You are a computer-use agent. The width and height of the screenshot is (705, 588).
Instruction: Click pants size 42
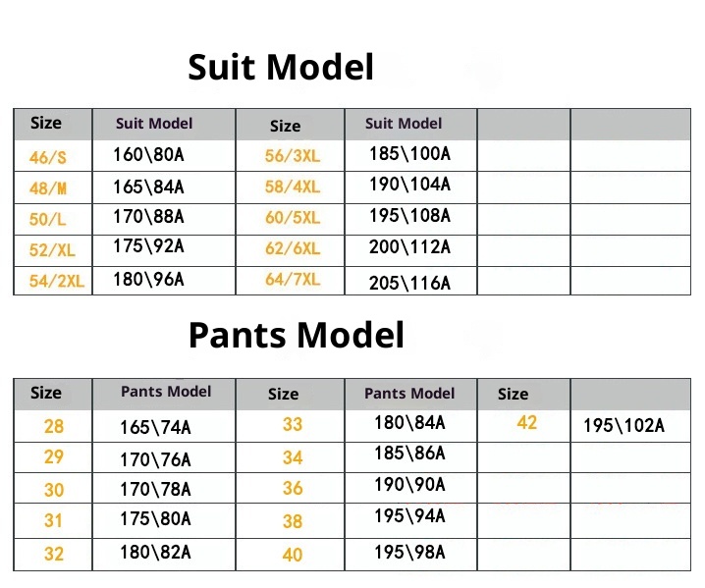527,423
